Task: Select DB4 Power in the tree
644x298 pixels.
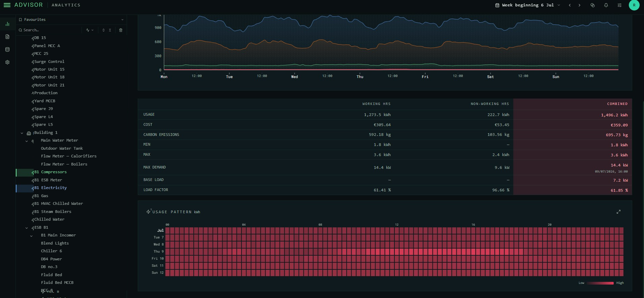Action: coord(52,259)
